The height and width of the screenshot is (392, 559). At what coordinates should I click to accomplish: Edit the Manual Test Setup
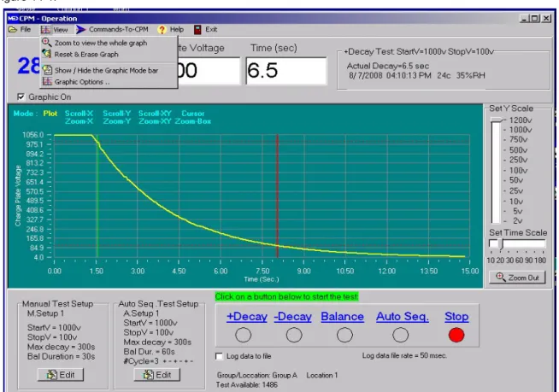click(x=61, y=375)
